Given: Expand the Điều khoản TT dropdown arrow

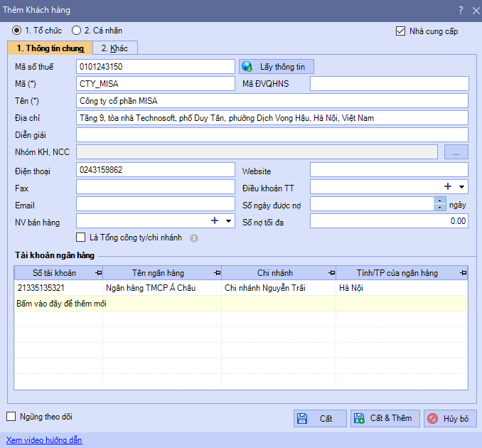Looking at the screenshot, I should click(x=462, y=187).
